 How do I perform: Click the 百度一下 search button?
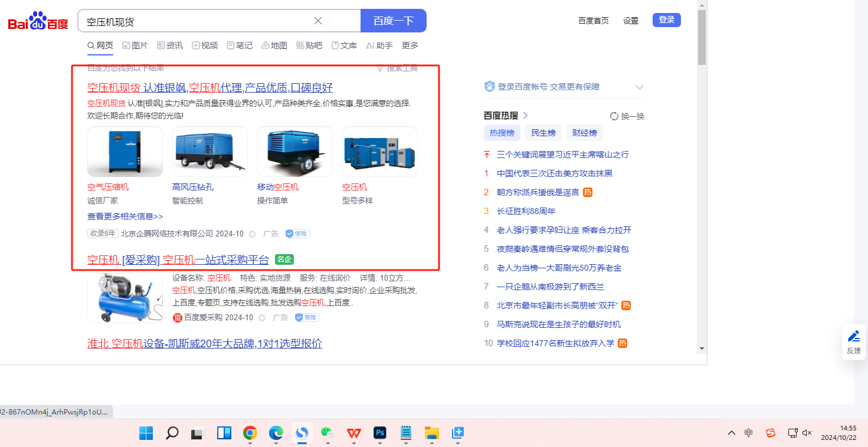point(394,21)
